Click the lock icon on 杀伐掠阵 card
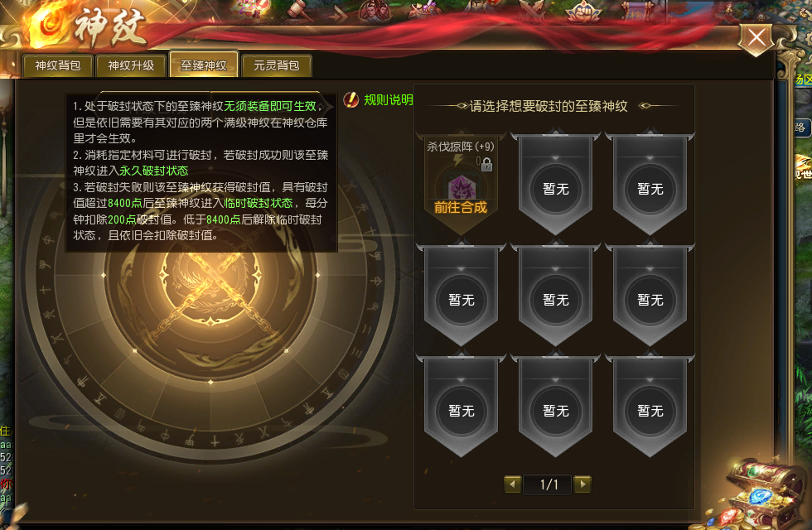812x530 pixels. click(x=486, y=164)
